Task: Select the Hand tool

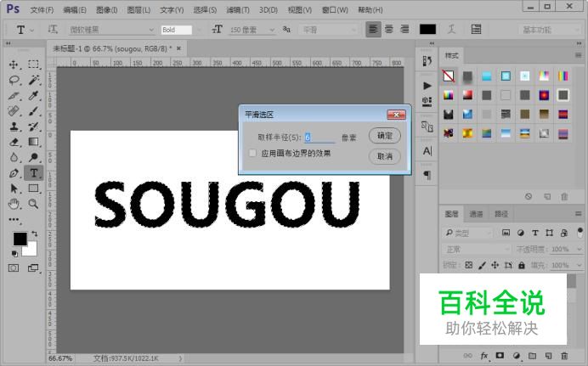Action: pyautogui.click(x=14, y=204)
